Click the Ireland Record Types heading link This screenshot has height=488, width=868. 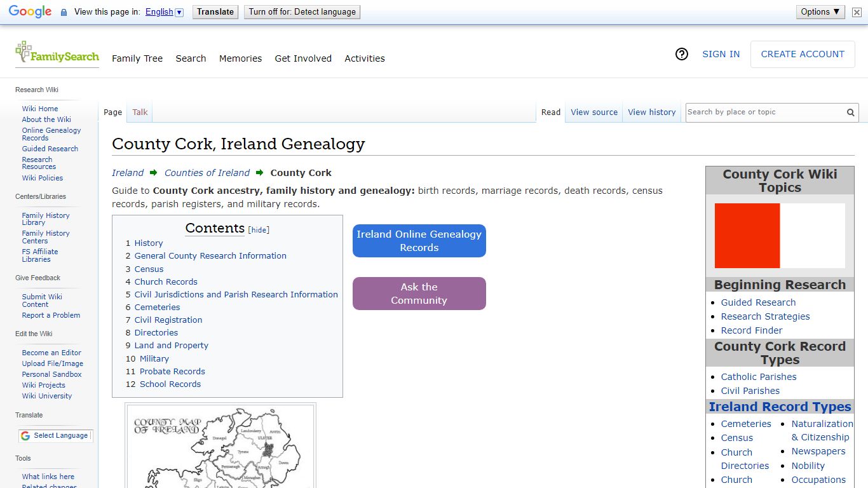[780, 407]
